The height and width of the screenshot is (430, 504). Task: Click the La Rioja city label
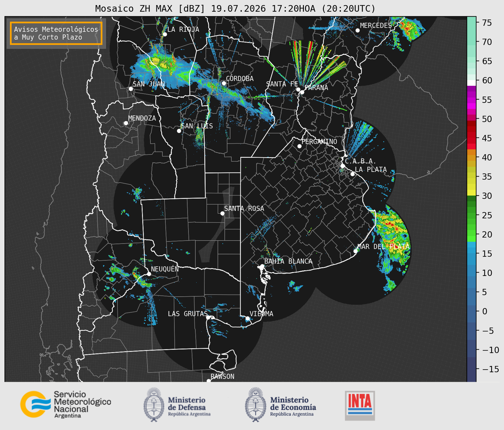click(183, 29)
